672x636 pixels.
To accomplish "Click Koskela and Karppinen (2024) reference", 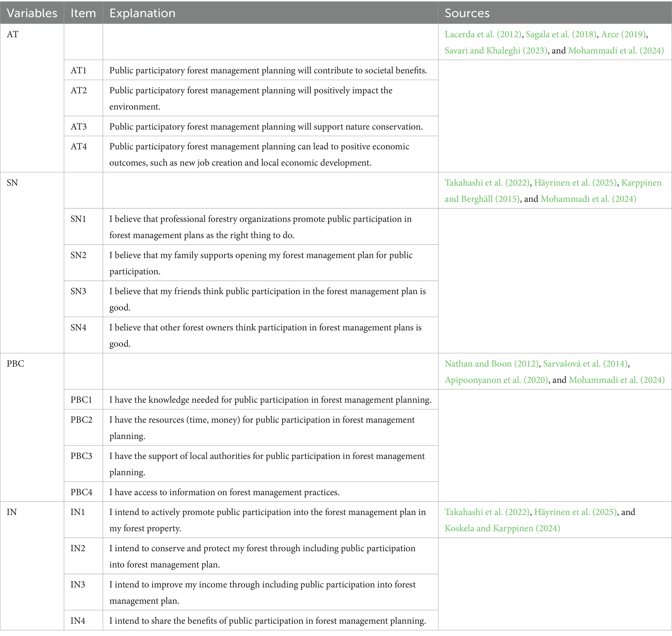I will 502,528.
